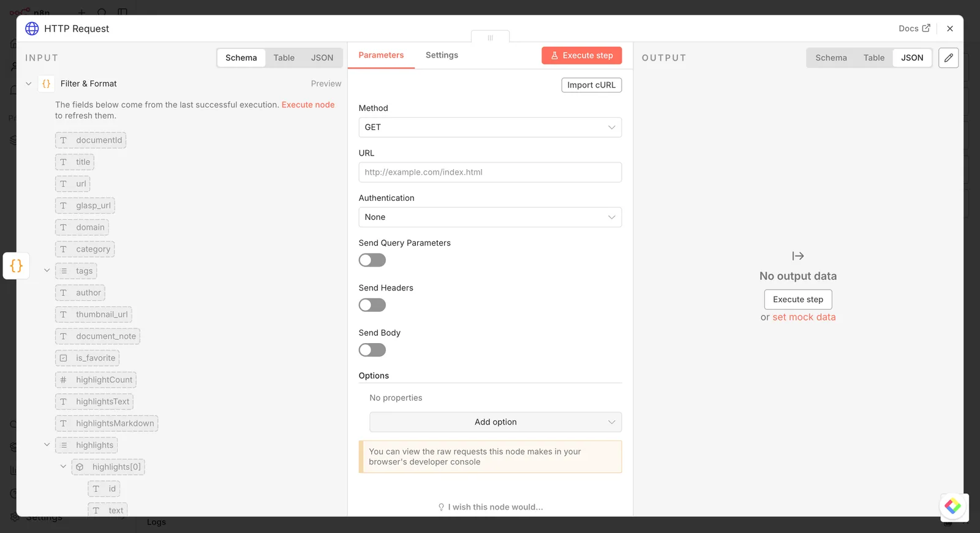The height and width of the screenshot is (533, 980).
Task: Click the highlights[0] object cube icon
Action: point(80,467)
